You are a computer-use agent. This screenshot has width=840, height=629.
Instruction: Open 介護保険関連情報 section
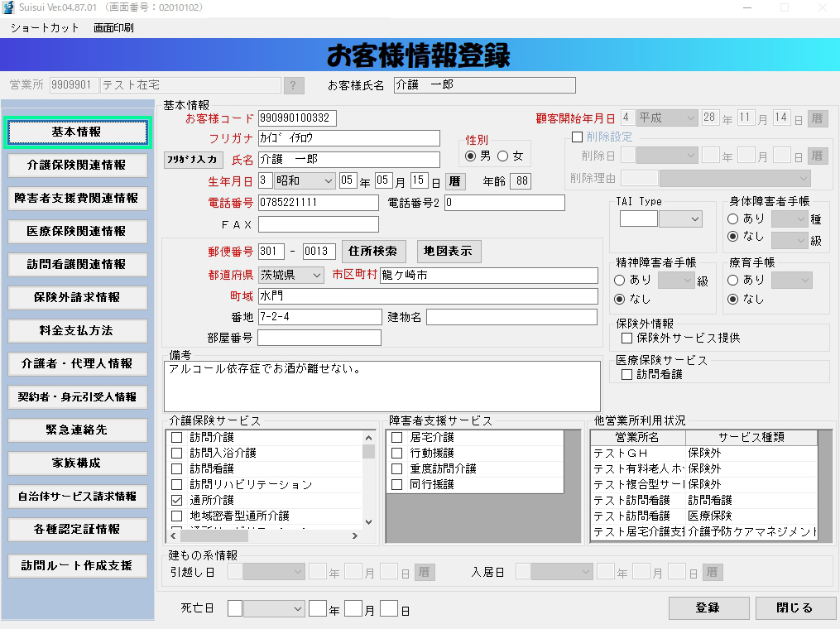click(x=78, y=165)
